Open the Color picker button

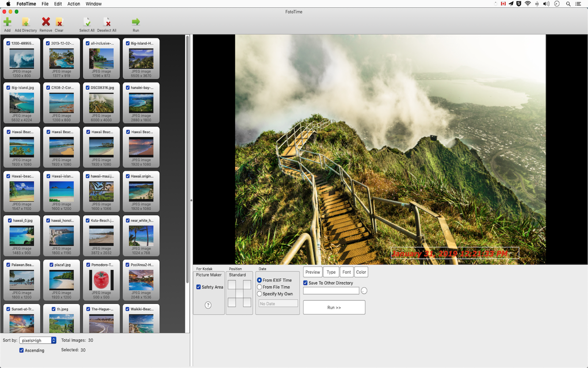point(361,272)
